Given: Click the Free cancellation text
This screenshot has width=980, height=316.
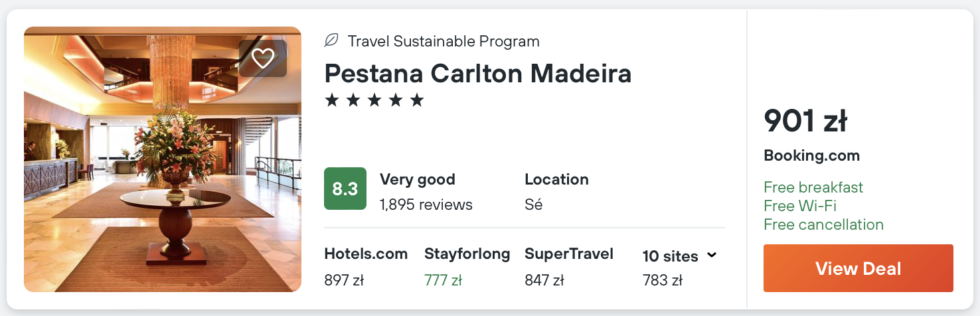Looking at the screenshot, I should point(823,224).
